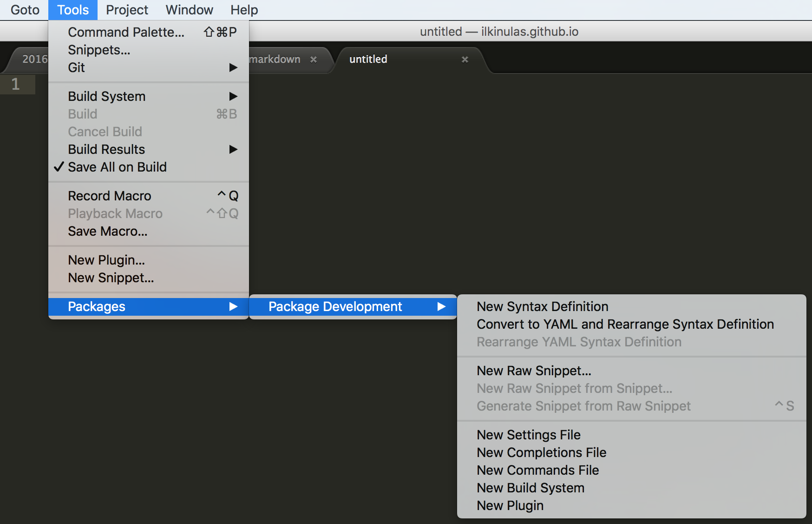The width and height of the screenshot is (812, 524).
Task: Select New Plugin... in Tools menu
Action: [x=149, y=260]
